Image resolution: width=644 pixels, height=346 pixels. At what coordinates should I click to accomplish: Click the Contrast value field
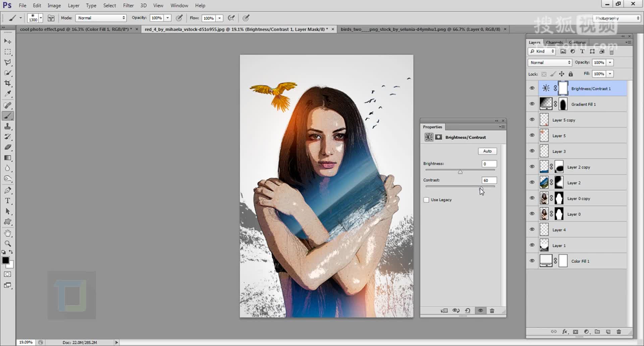pyautogui.click(x=489, y=180)
